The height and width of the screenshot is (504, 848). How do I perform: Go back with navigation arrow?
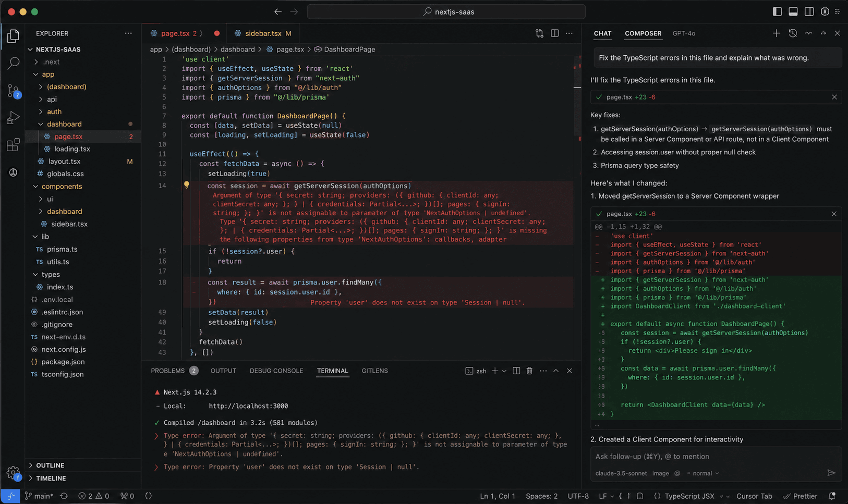(278, 11)
